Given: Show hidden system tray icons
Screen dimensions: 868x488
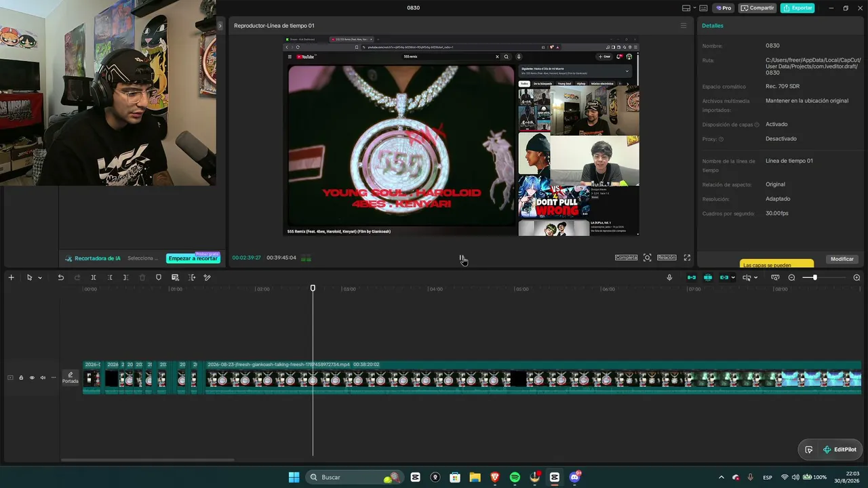Looking at the screenshot, I should pos(721,477).
